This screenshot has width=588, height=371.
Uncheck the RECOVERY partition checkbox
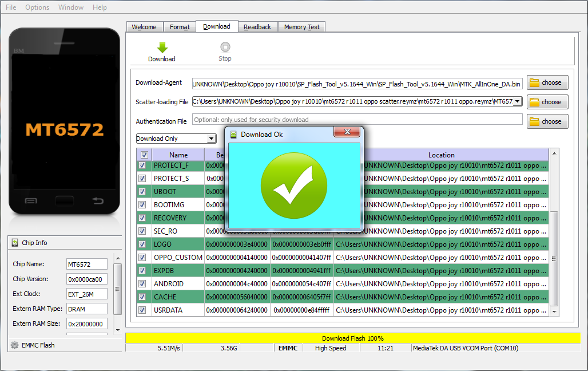[142, 218]
